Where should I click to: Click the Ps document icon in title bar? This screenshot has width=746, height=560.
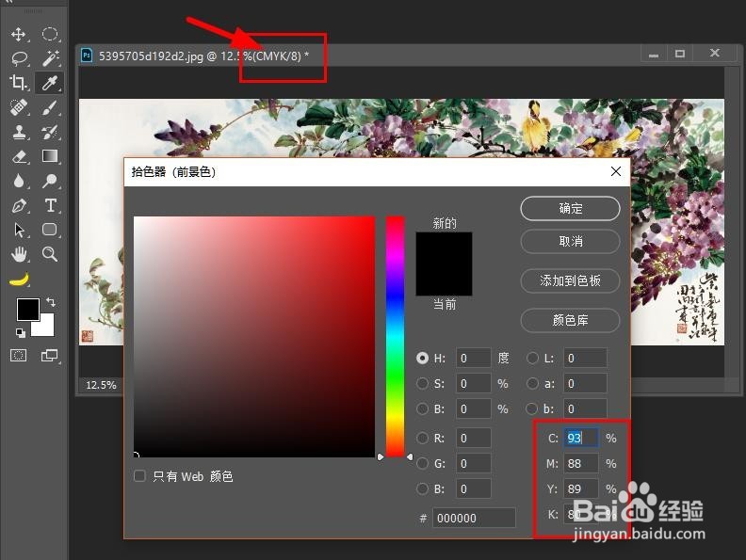point(87,56)
